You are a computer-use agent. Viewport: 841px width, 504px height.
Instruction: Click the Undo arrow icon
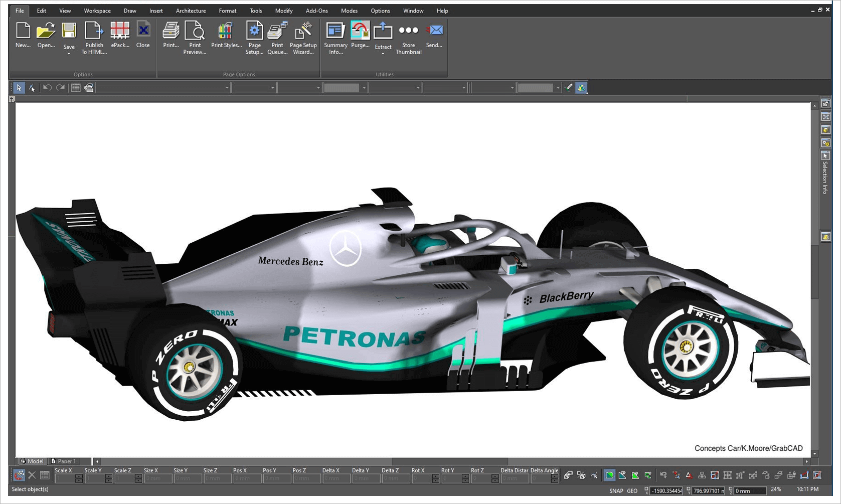pyautogui.click(x=47, y=88)
